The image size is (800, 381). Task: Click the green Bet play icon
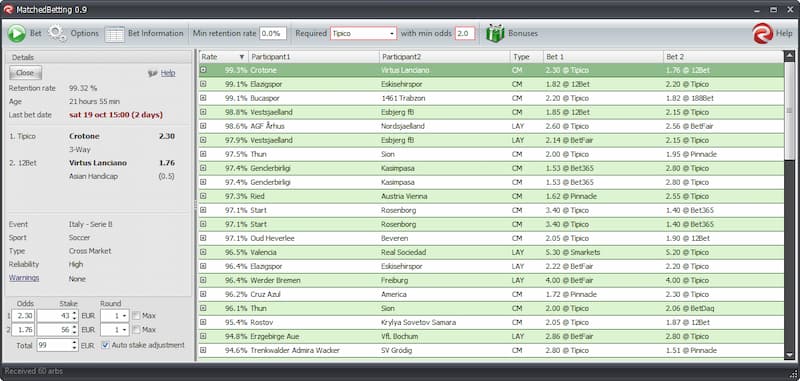coord(17,34)
